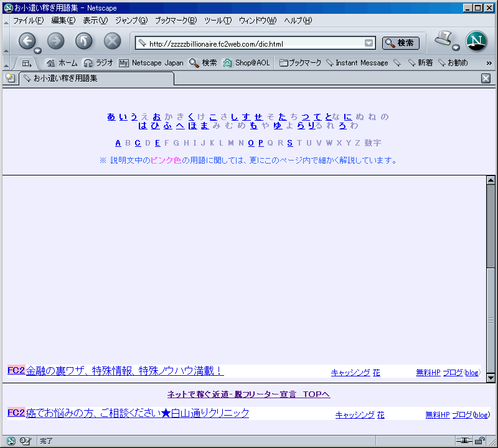Viewport: 498px width, 448px height.
Task: Open Instant Message bookmark
Action: tap(357, 63)
